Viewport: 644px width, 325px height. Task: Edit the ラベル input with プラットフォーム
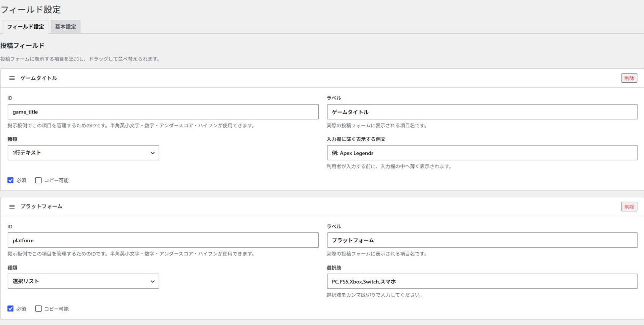click(x=482, y=240)
